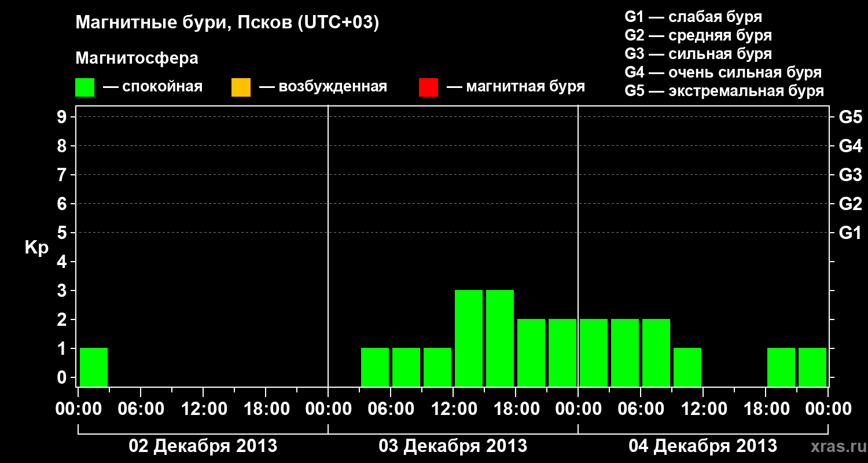This screenshot has height=463, width=868.
Task: Click the "— возбужденная" legend label
Action: click(323, 87)
